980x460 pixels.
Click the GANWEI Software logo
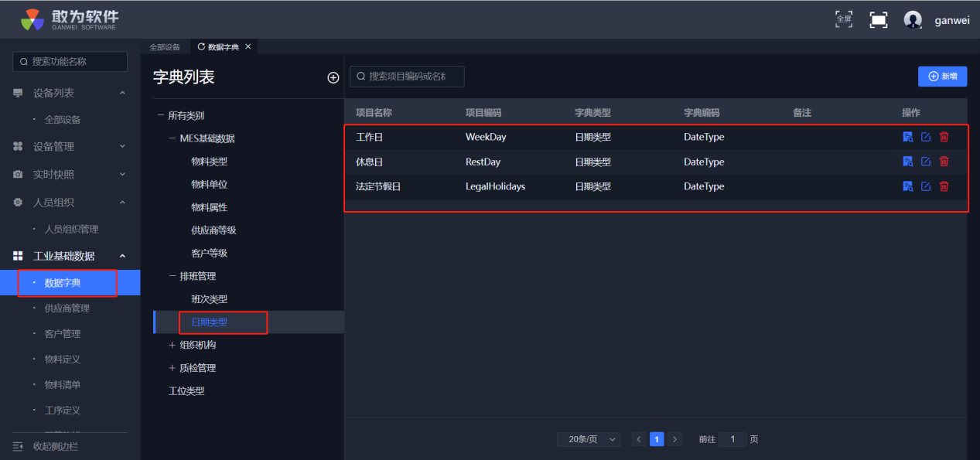(70, 19)
